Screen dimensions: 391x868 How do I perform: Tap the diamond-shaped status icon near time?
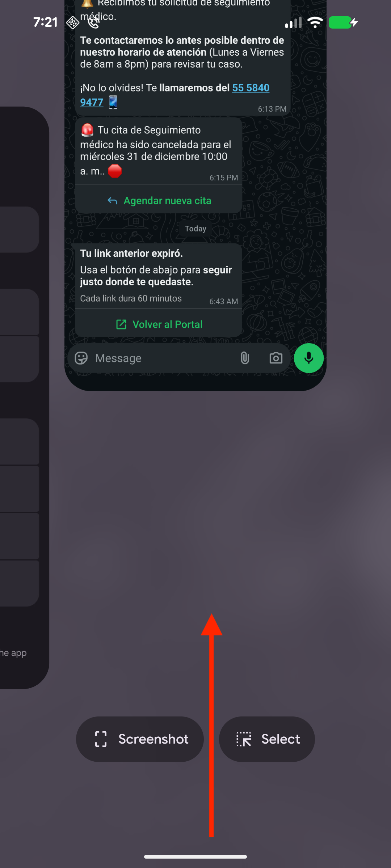coord(73,23)
